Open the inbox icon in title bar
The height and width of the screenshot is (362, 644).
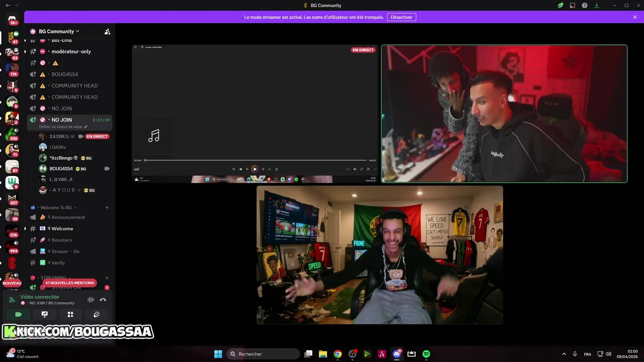[573, 6]
